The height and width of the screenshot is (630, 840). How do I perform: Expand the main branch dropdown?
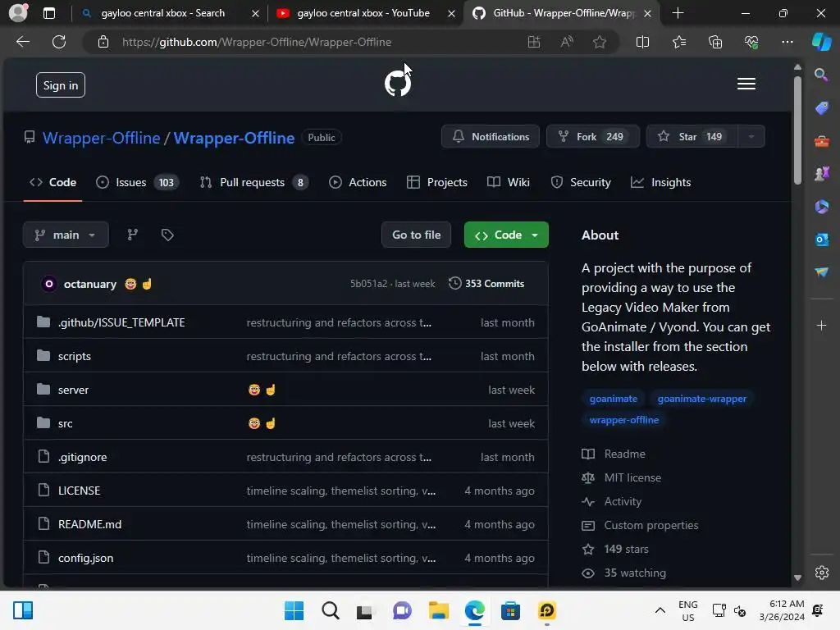pyautogui.click(x=66, y=235)
